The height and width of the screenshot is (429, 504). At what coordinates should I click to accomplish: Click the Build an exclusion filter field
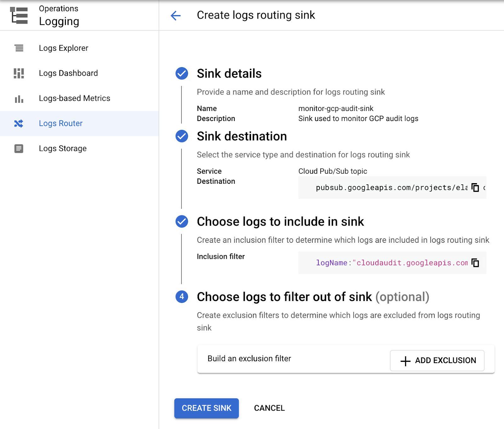pos(249,359)
